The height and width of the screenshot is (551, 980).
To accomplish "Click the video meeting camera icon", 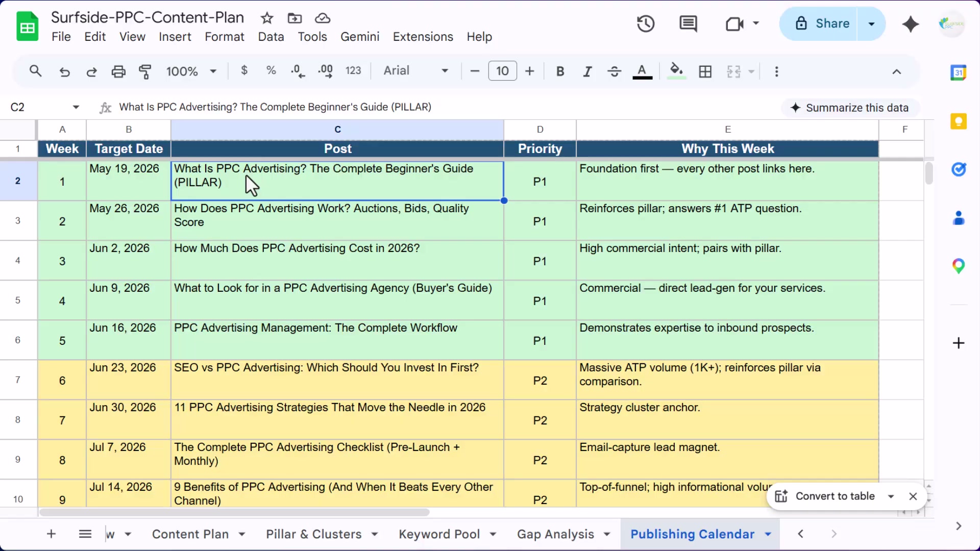I will coord(734,23).
